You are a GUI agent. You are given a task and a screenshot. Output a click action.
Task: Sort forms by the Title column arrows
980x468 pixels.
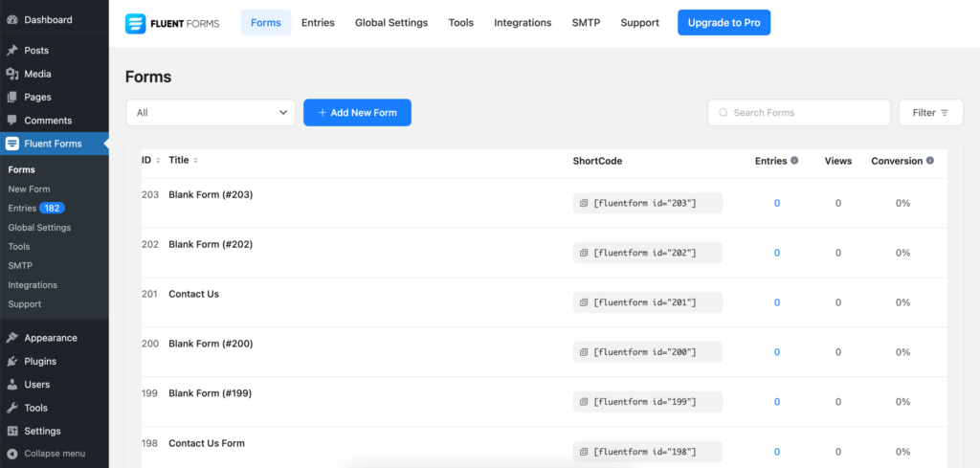click(195, 161)
